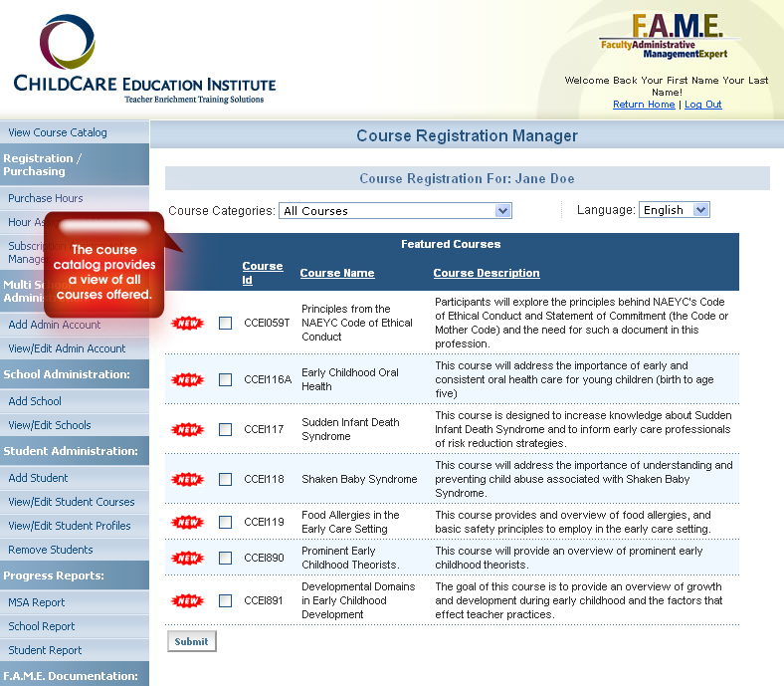This screenshot has height=686, width=784.
Task: Click the ChildCare Education Institute logo
Action: click(144, 59)
